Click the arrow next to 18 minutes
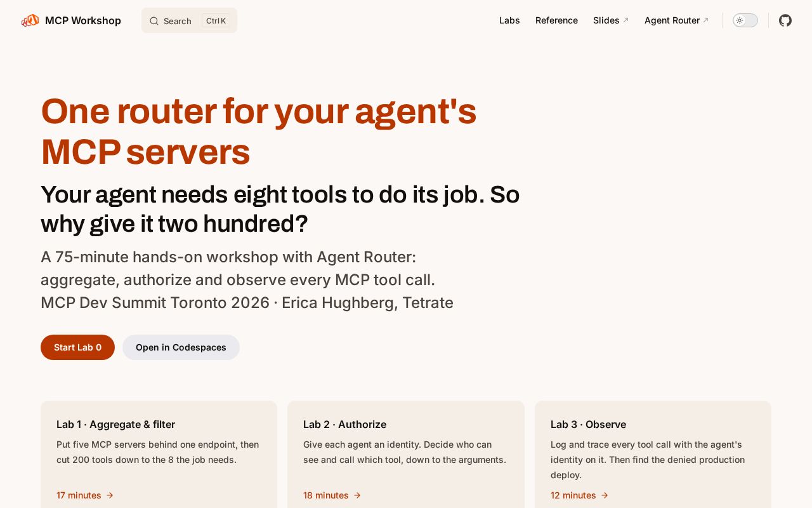Screen dimensions: 812x508 pyautogui.click(x=357, y=495)
